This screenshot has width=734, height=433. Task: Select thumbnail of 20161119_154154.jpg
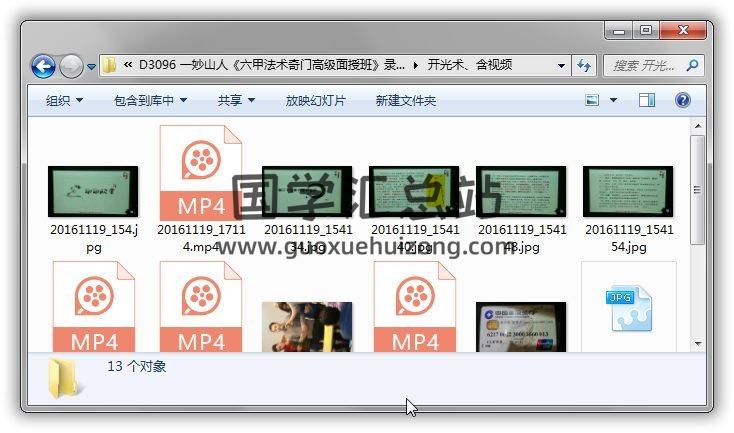(628, 191)
